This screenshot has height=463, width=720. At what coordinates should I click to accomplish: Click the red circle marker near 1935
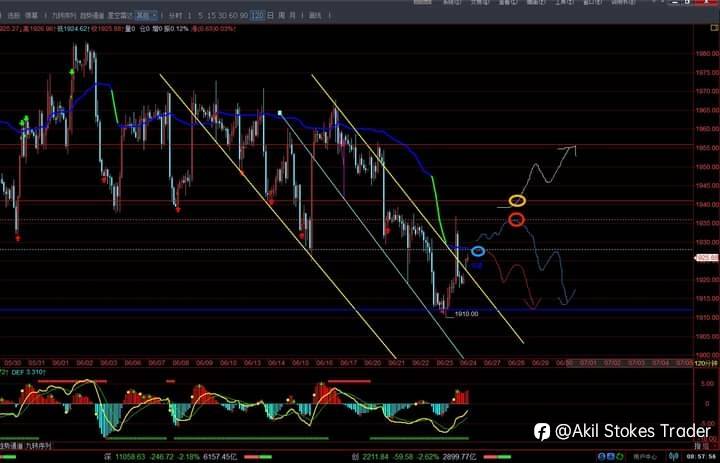[517, 220]
